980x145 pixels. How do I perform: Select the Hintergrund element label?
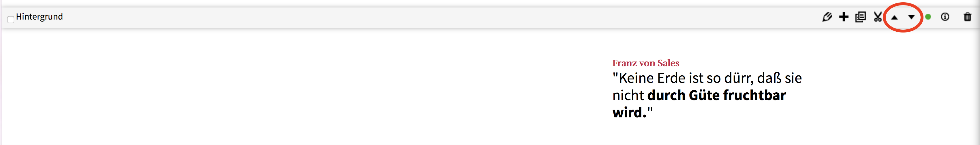pyautogui.click(x=39, y=17)
